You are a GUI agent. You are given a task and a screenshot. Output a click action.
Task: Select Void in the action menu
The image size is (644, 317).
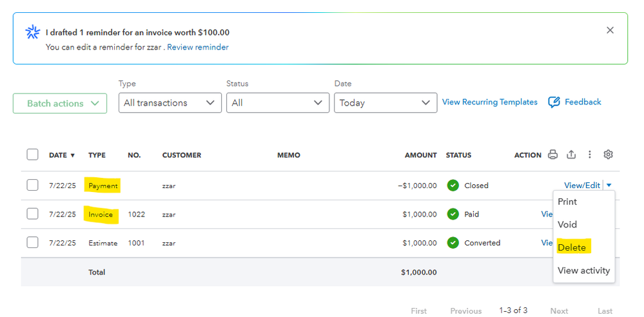(x=567, y=225)
